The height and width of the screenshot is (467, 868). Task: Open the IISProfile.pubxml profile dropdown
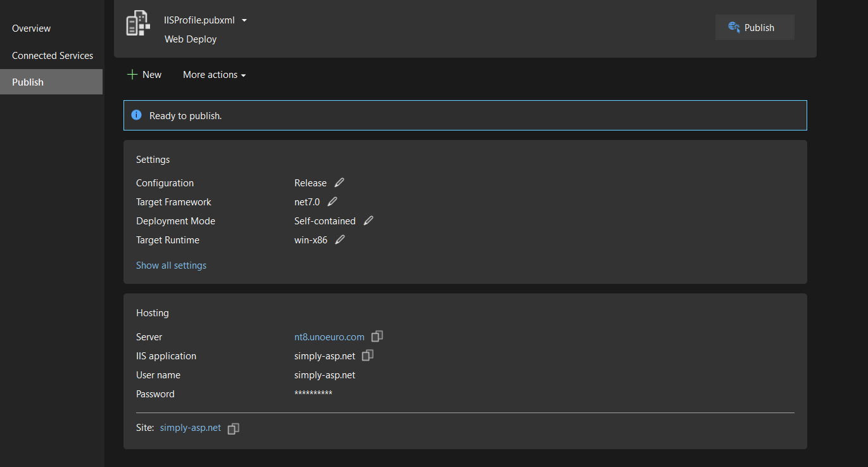click(244, 20)
